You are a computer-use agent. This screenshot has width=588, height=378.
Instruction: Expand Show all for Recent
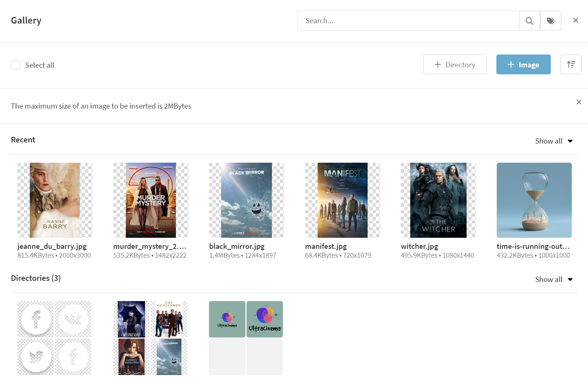pyautogui.click(x=554, y=141)
